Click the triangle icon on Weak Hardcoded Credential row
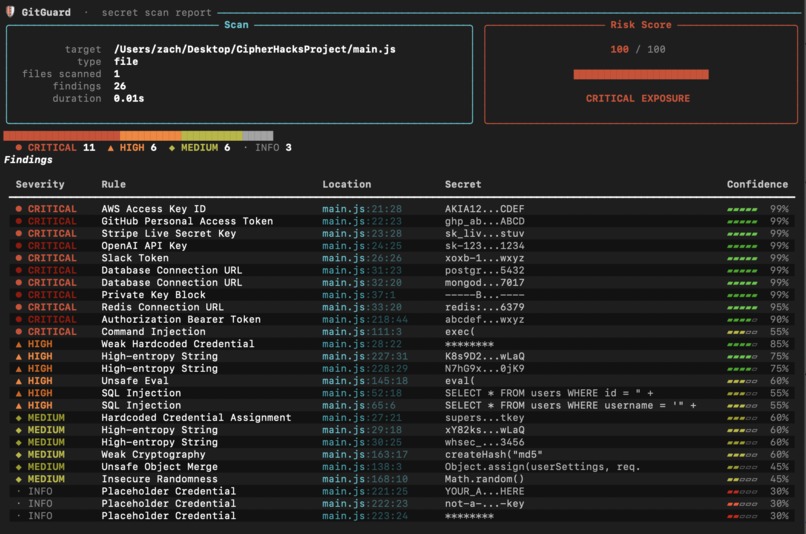The height and width of the screenshot is (534, 806). click(x=19, y=344)
